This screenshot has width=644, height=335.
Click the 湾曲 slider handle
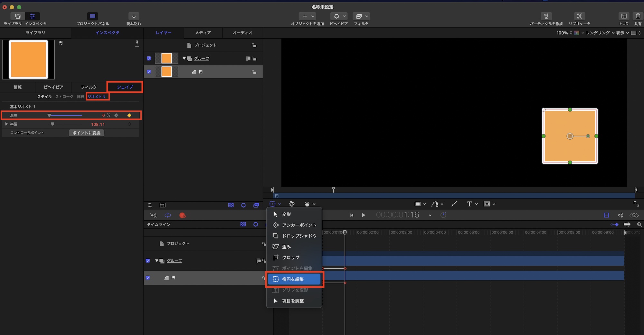pos(49,115)
